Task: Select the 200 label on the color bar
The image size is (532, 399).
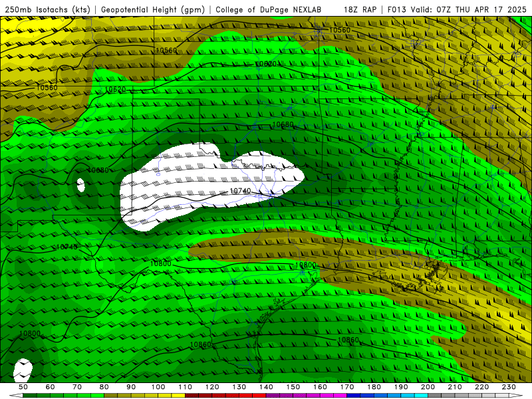Action: pyautogui.click(x=428, y=387)
